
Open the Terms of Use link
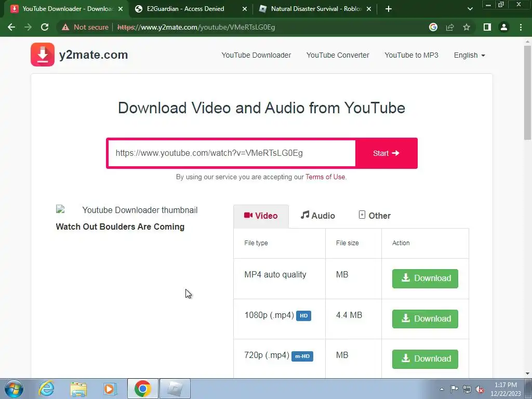tap(325, 177)
